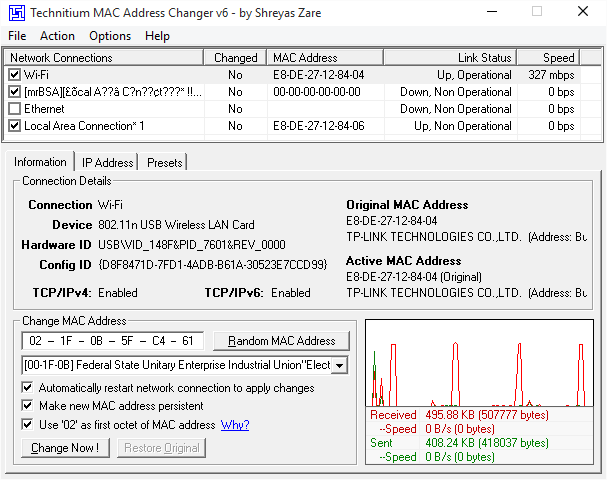This screenshot has height=480, width=607.
Task: Sort by MAC Address column header
Action: [325, 58]
